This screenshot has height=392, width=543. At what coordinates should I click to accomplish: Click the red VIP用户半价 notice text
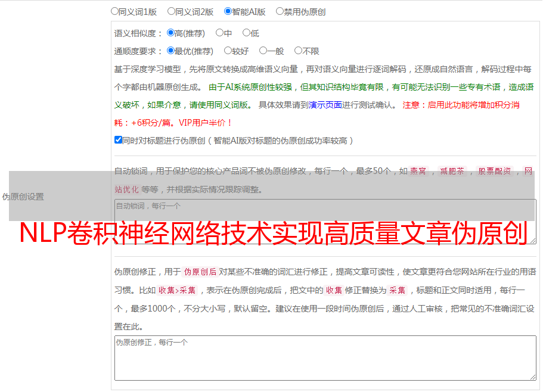coord(205,123)
